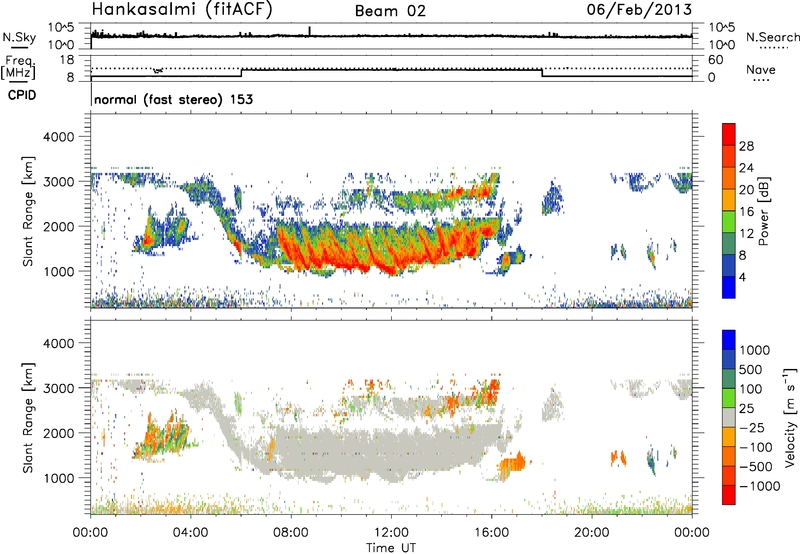The height and width of the screenshot is (554, 800).
Task: Click the 'Velocity [m s-1]' colorbar label
Action: [790, 417]
